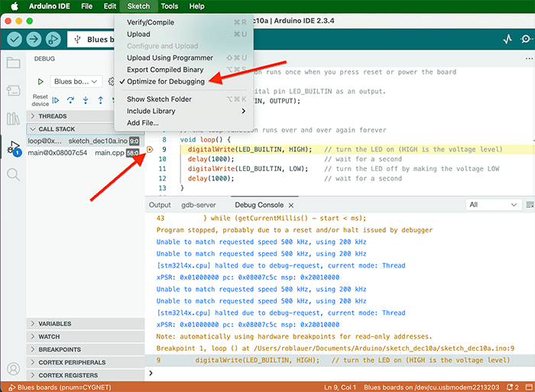Open the All console filter dropdown
Image resolution: width=535 pixels, height=392 pixels.
(494, 205)
